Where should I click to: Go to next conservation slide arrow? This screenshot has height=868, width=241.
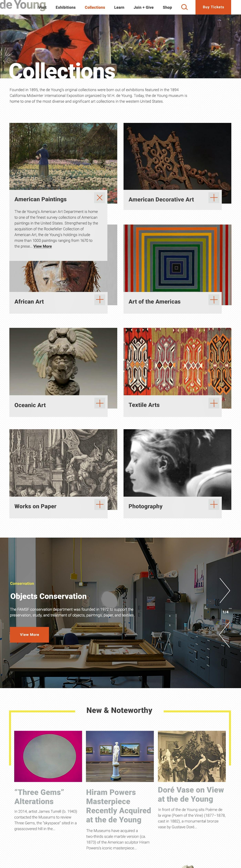[224, 590]
